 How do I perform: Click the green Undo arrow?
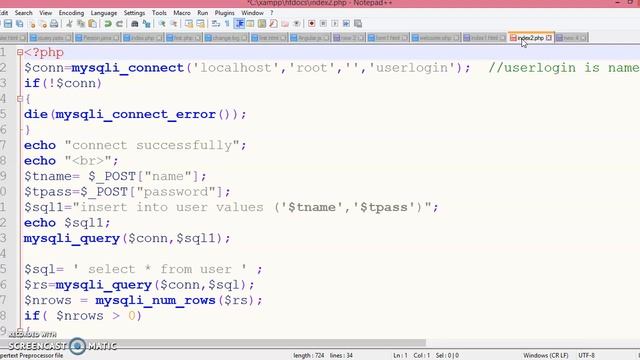pyautogui.click(x=108, y=24)
